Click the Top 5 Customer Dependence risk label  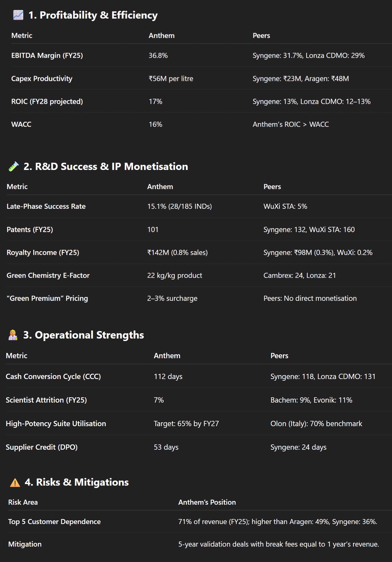(54, 522)
